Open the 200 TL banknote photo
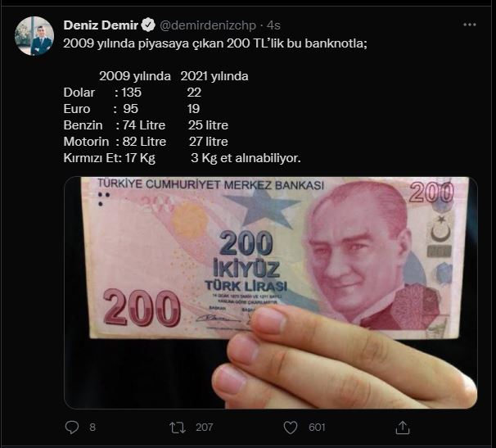Screen dimensions: 496x448 (x=271, y=292)
